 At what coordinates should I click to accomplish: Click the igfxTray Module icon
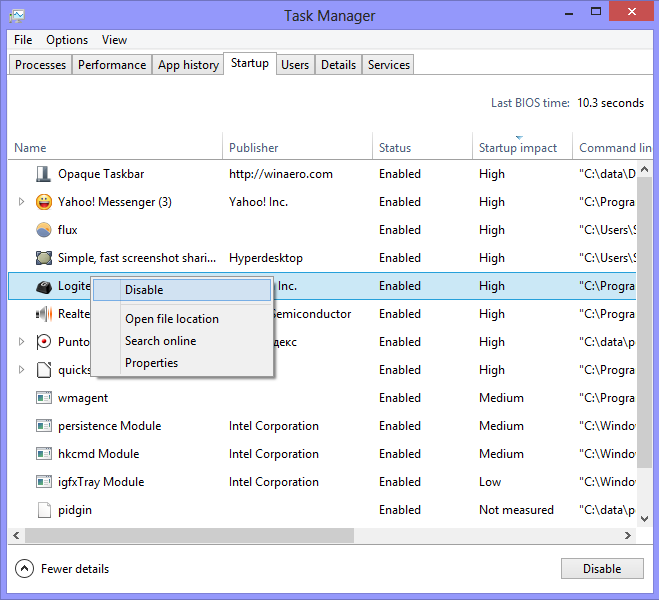pos(44,482)
